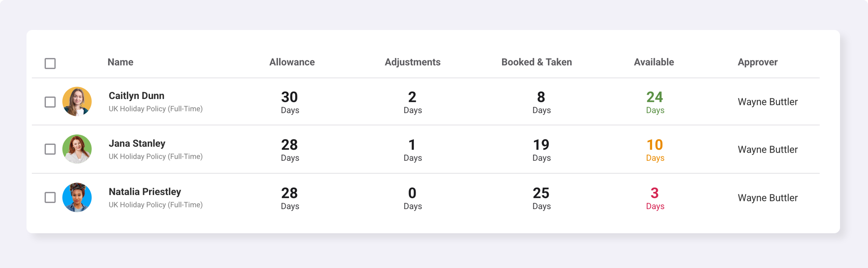The height and width of the screenshot is (268, 868).
Task: Open Jana Stanley's name link
Action: [x=137, y=143]
